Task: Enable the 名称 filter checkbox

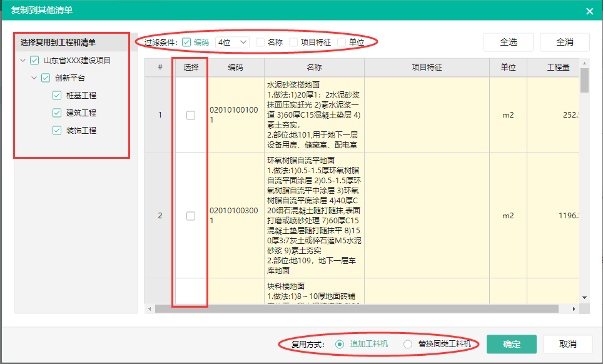Action: (260, 43)
